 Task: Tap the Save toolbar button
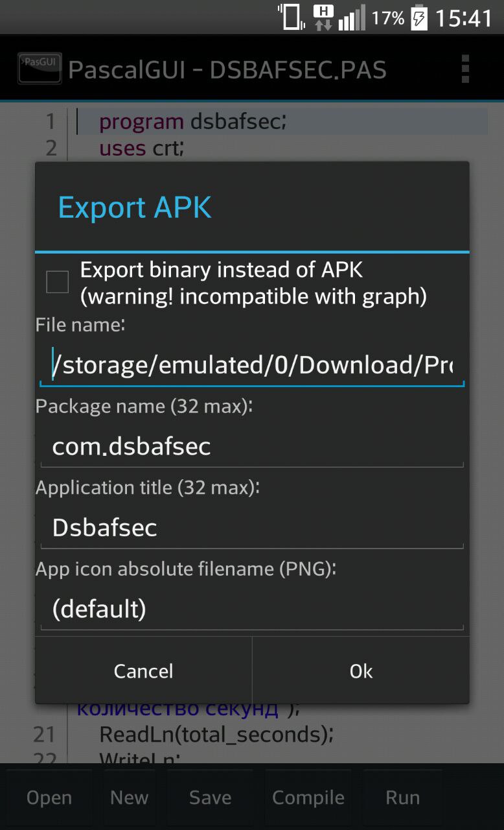210,798
